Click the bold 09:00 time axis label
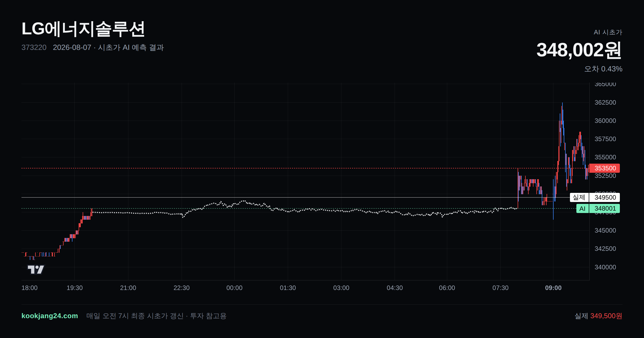 point(553,288)
